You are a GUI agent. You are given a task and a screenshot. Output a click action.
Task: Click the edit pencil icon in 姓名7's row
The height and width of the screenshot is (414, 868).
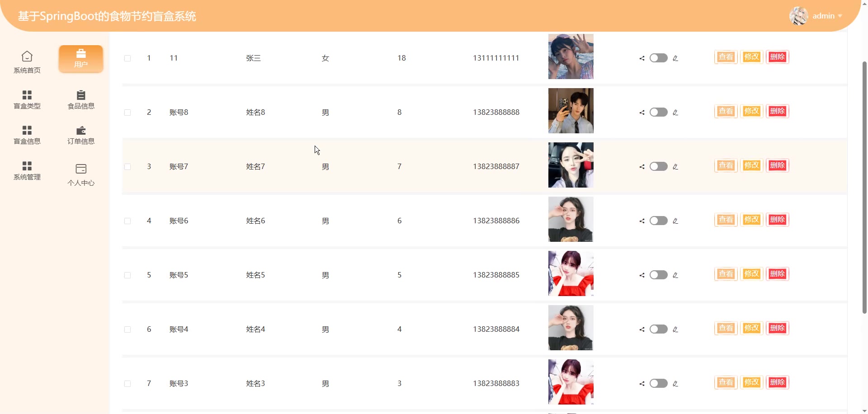click(x=675, y=167)
